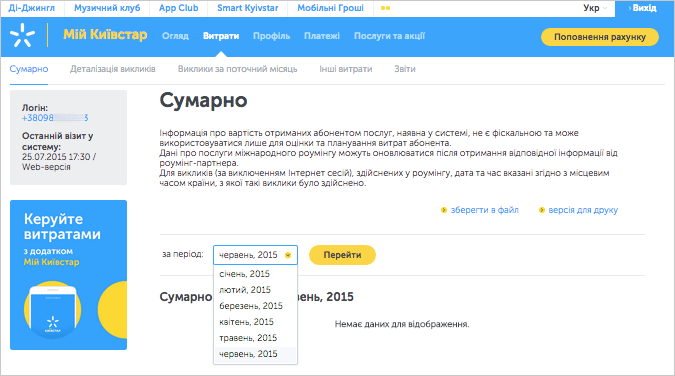Pick червень, 2015 in the dropdown list
The width and height of the screenshot is (675, 376).
pos(255,354)
